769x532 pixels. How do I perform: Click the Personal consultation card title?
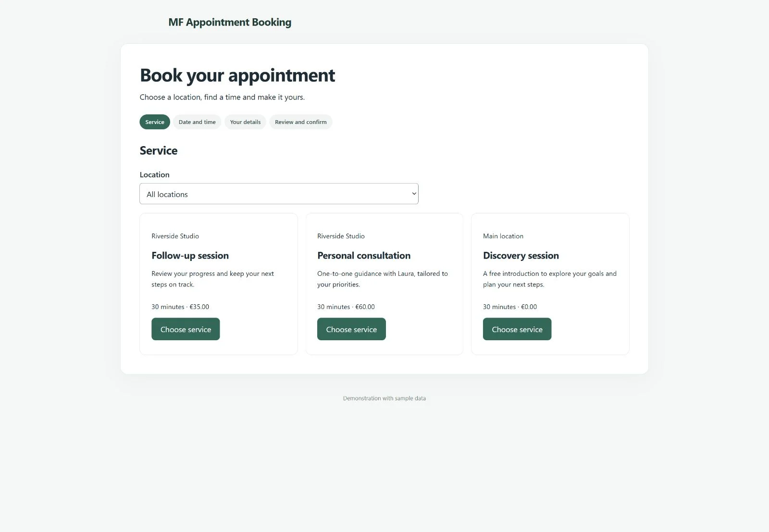point(364,256)
